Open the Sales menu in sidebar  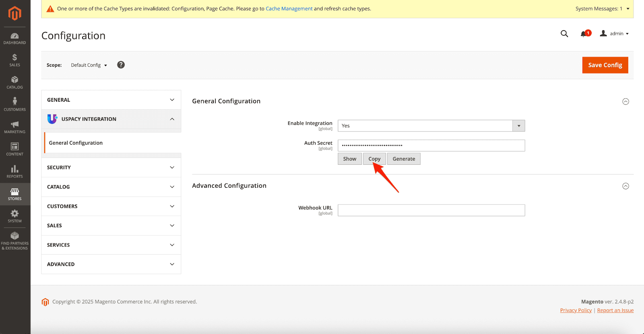point(14,60)
